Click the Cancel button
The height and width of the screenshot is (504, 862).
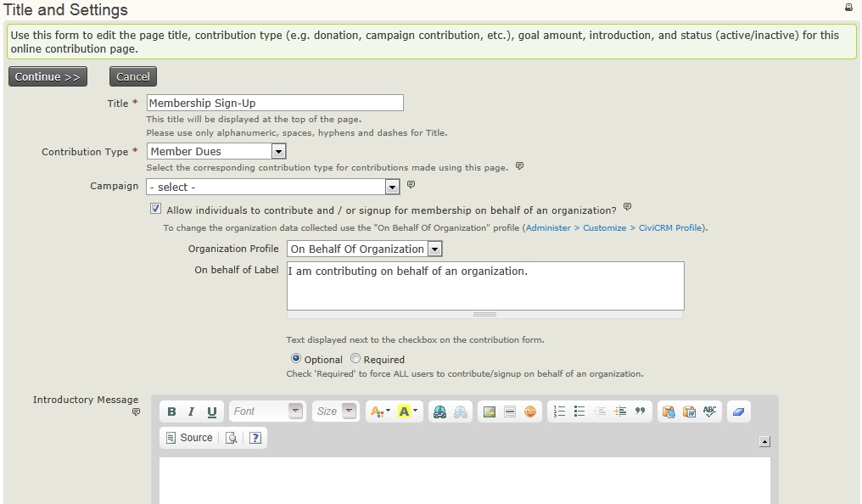133,76
